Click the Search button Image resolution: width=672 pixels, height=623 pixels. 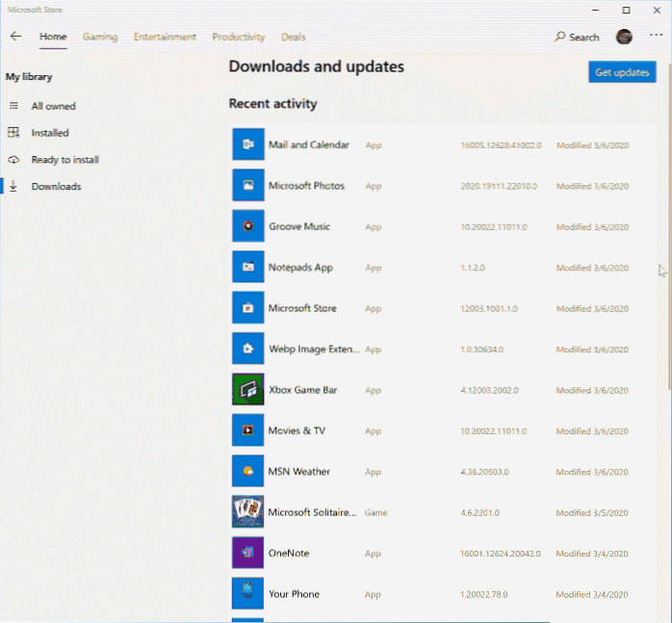[577, 37]
